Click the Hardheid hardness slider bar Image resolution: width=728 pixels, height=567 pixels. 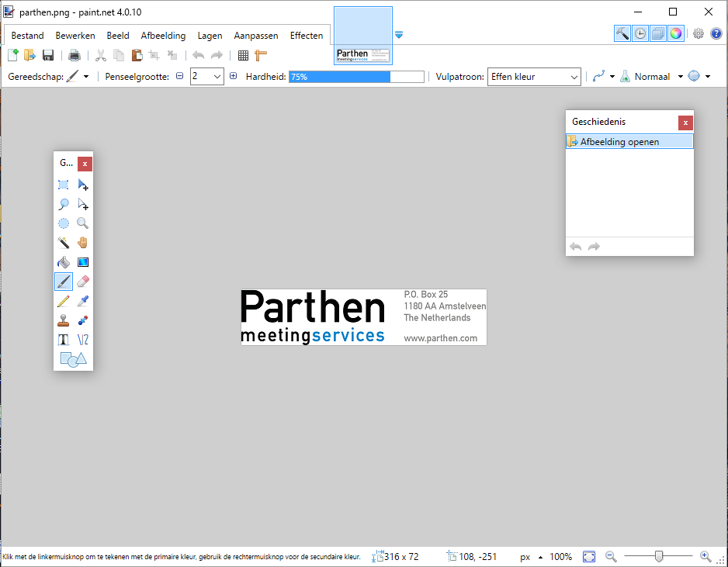(356, 77)
